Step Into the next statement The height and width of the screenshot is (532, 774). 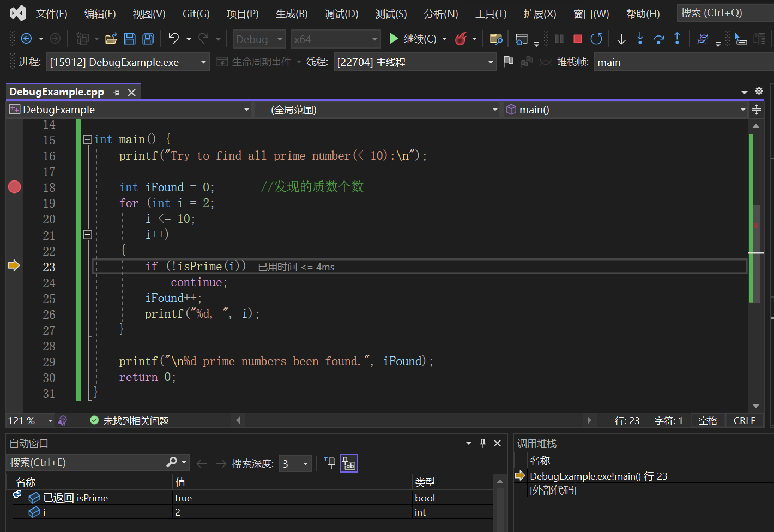[640, 39]
